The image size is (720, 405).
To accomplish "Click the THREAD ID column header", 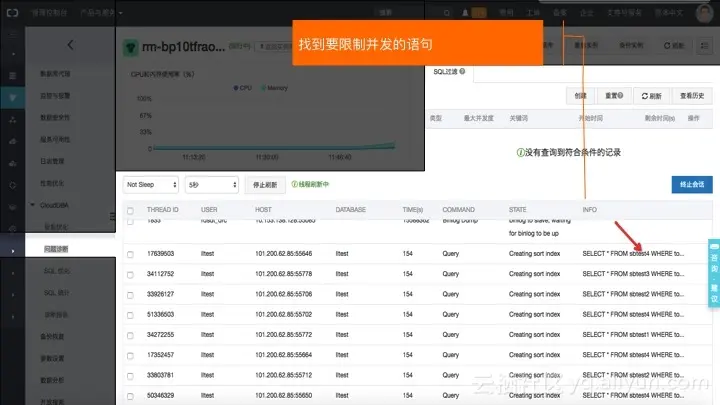I will (x=163, y=209).
